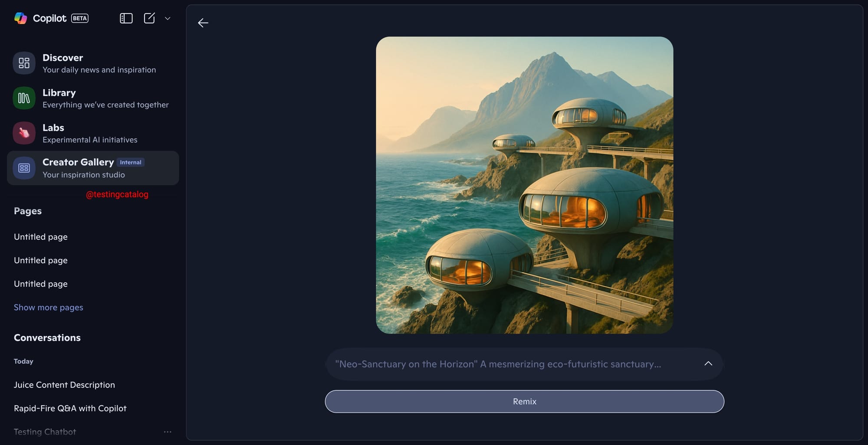Open Juice Content Description conversation
The height and width of the screenshot is (445, 868).
[x=64, y=385]
